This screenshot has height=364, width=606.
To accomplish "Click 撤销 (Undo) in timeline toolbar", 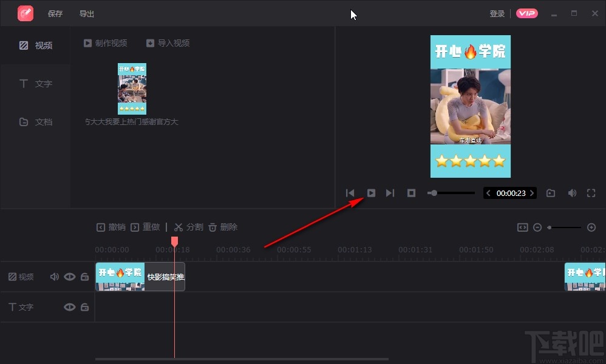I will click(111, 227).
